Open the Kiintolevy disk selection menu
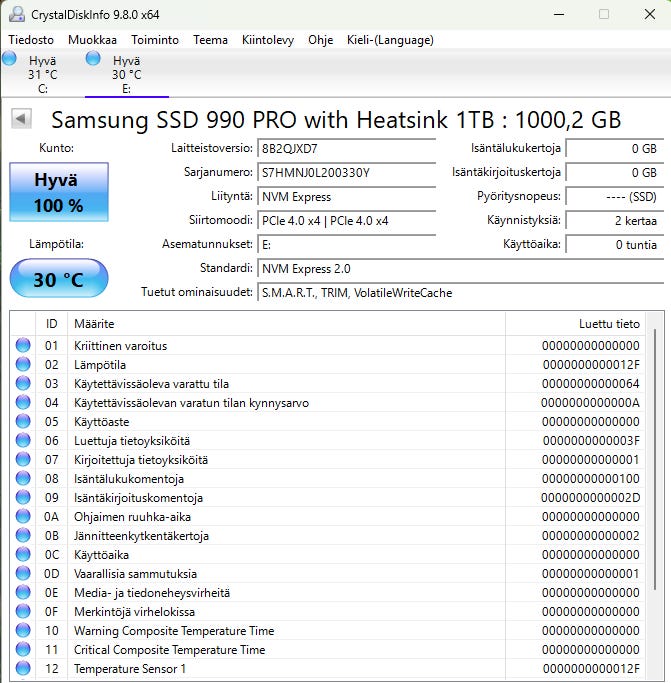Viewport: 671px width, 683px height. (268, 40)
